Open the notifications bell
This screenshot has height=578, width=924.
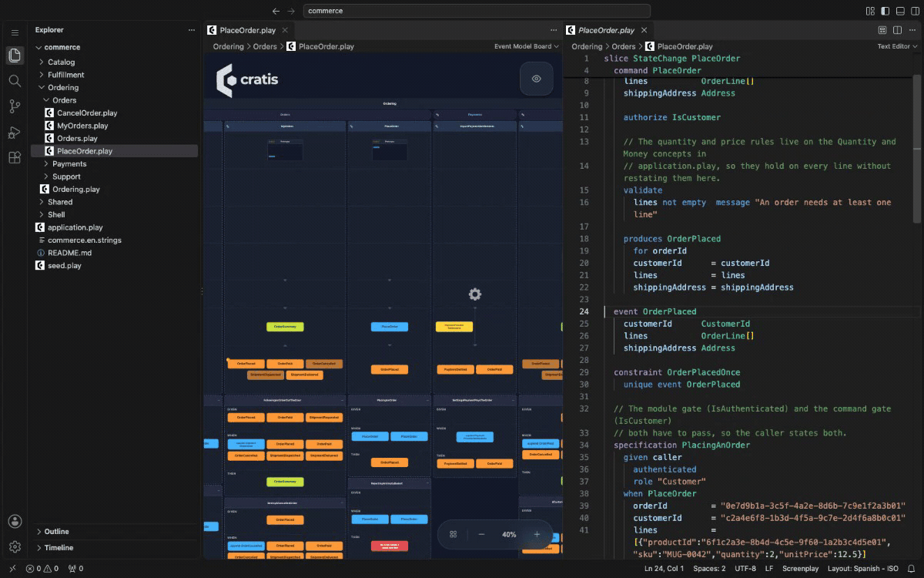tap(912, 569)
